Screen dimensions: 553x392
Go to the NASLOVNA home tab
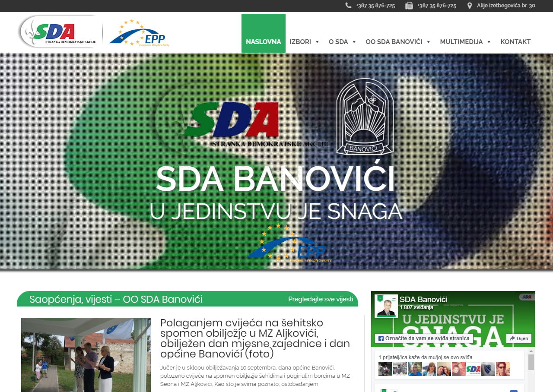(263, 42)
